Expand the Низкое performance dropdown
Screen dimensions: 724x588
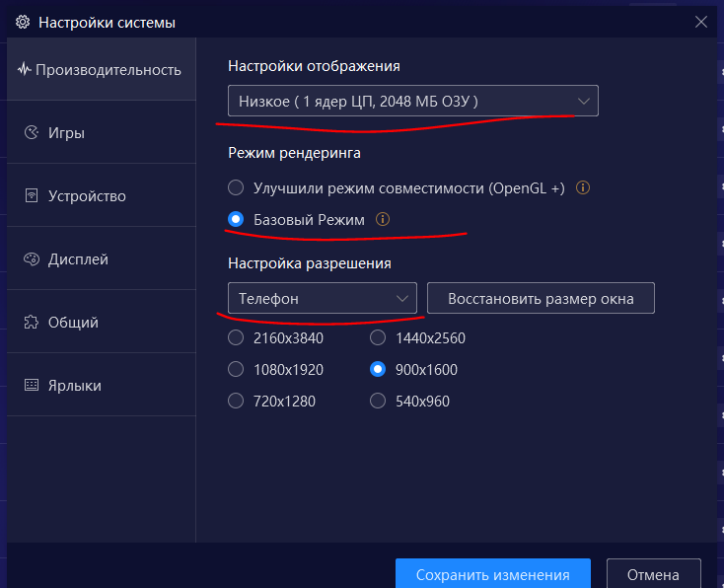click(413, 101)
